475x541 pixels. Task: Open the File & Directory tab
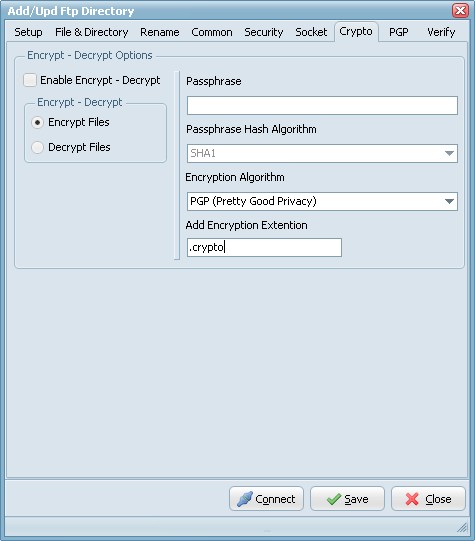(91, 32)
